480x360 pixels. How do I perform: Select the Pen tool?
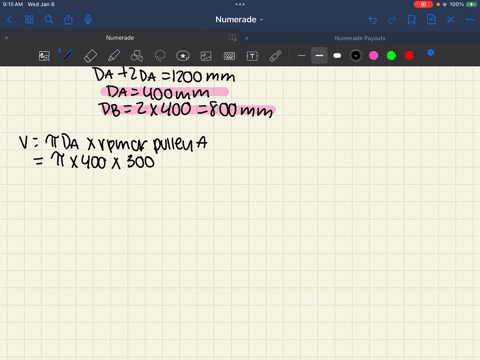(x=67, y=56)
